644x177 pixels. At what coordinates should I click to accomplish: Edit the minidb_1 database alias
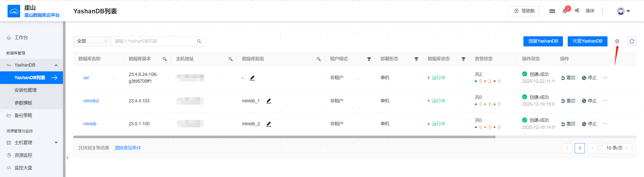click(268, 101)
